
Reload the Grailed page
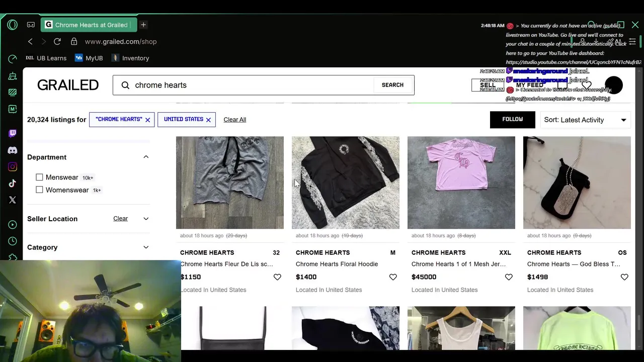pyautogui.click(x=57, y=41)
